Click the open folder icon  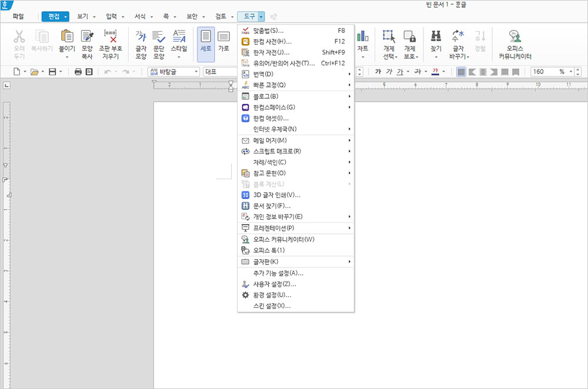click(x=35, y=72)
